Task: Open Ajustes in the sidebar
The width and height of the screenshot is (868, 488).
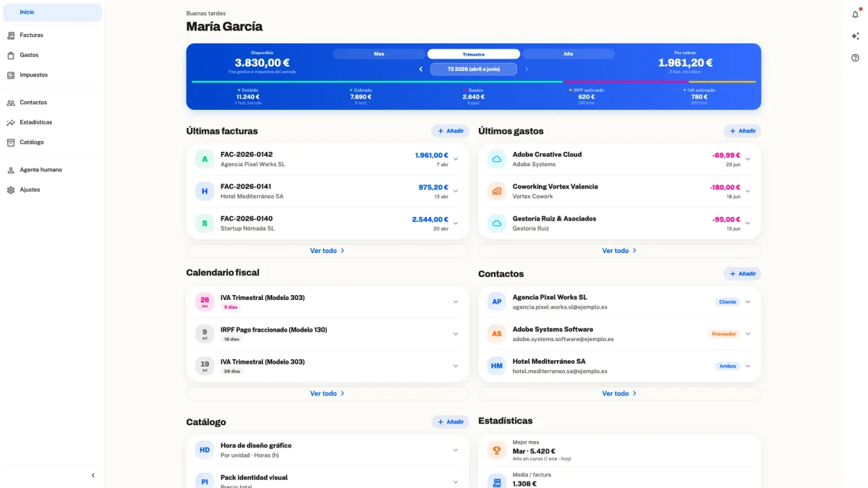Action: (x=52, y=189)
